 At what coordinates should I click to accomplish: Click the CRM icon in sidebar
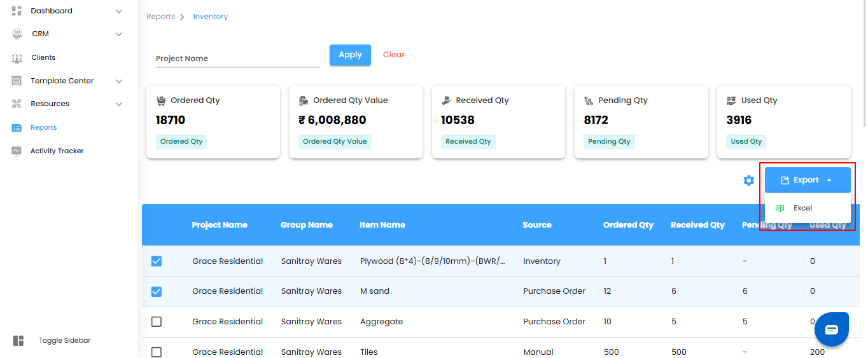click(17, 34)
